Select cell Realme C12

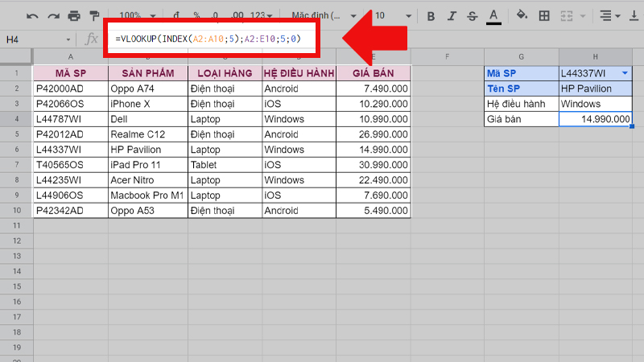click(148, 134)
